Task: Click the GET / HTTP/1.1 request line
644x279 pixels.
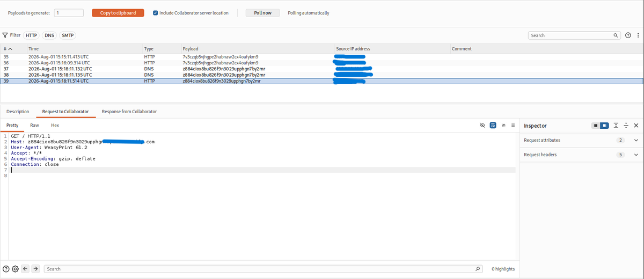Action: point(30,136)
